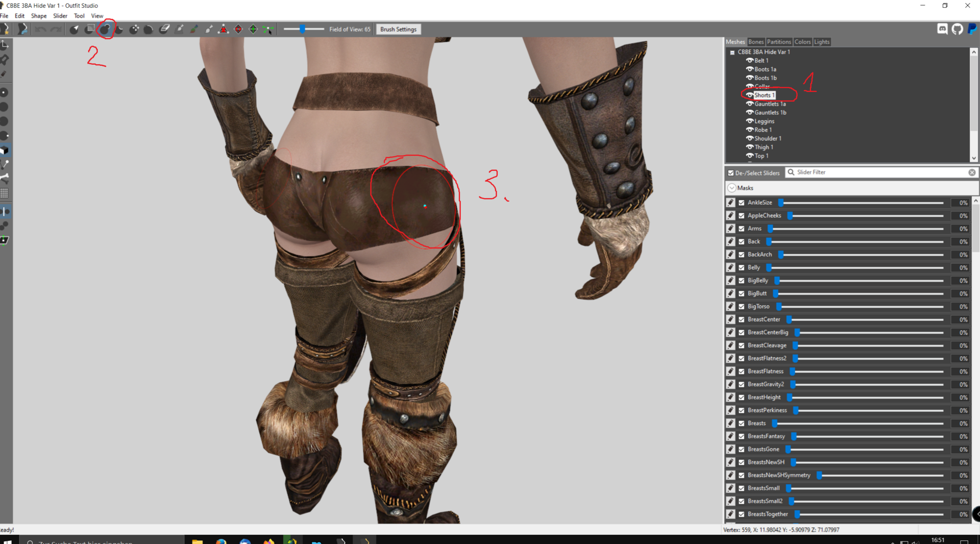Uncheck the Belly slider checkbox

pyautogui.click(x=742, y=267)
